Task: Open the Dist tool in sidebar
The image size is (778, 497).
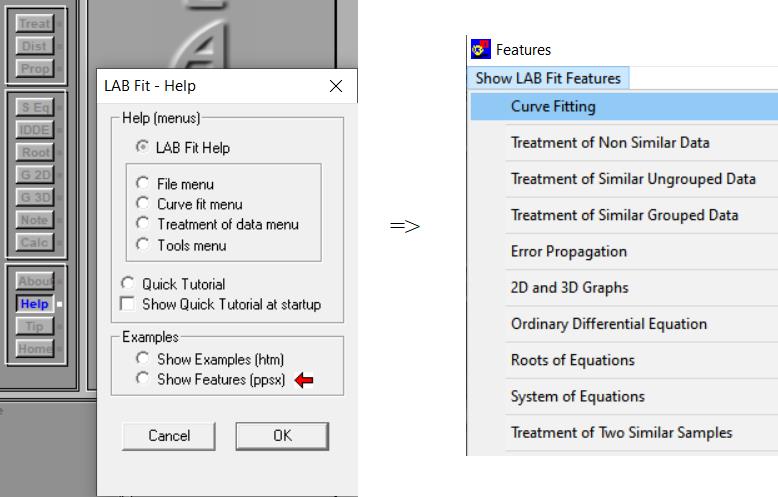Action: [35, 46]
